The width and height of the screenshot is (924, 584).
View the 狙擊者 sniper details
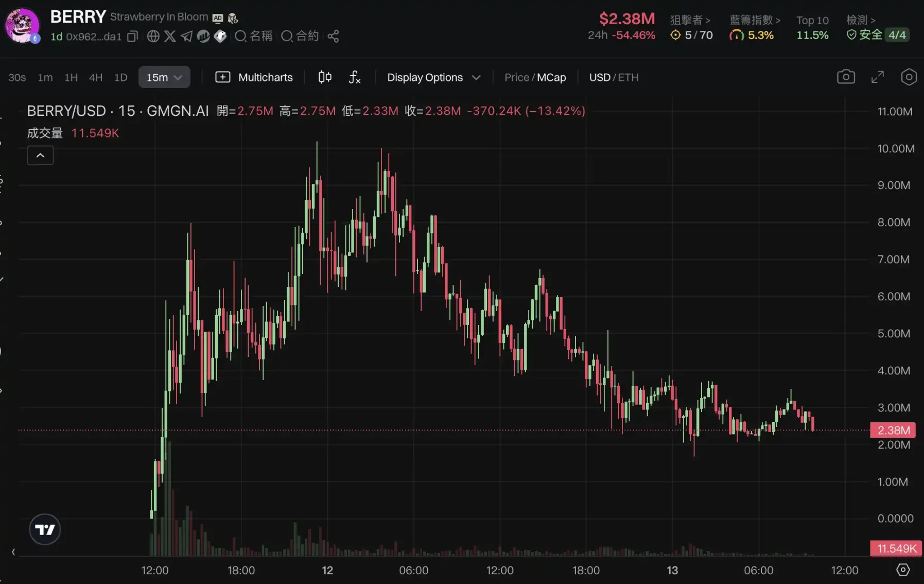click(691, 20)
